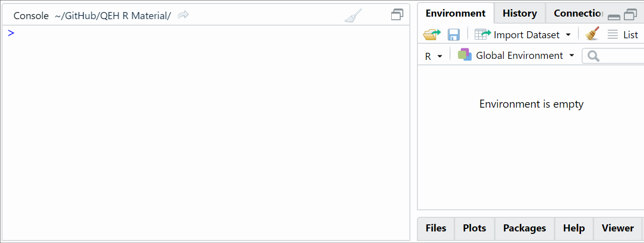The height and width of the screenshot is (243, 644).
Task: Open the Connections tab
Action: [578, 14]
